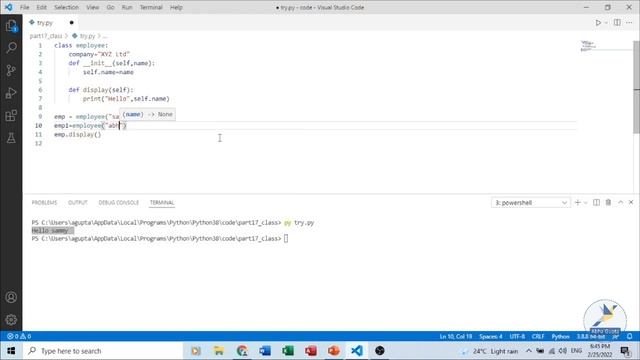Click 'emp.display()' on line 11

click(78, 134)
